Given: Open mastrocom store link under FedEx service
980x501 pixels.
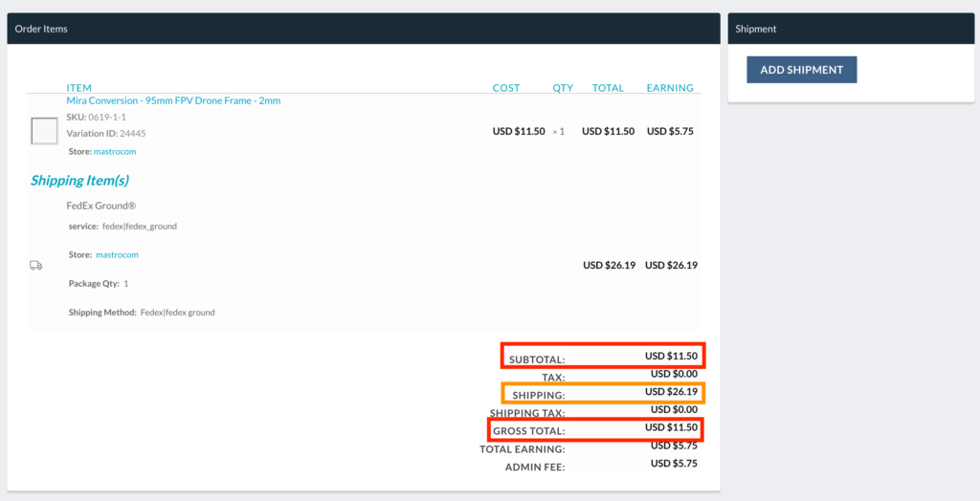Looking at the screenshot, I should (117, 255).
